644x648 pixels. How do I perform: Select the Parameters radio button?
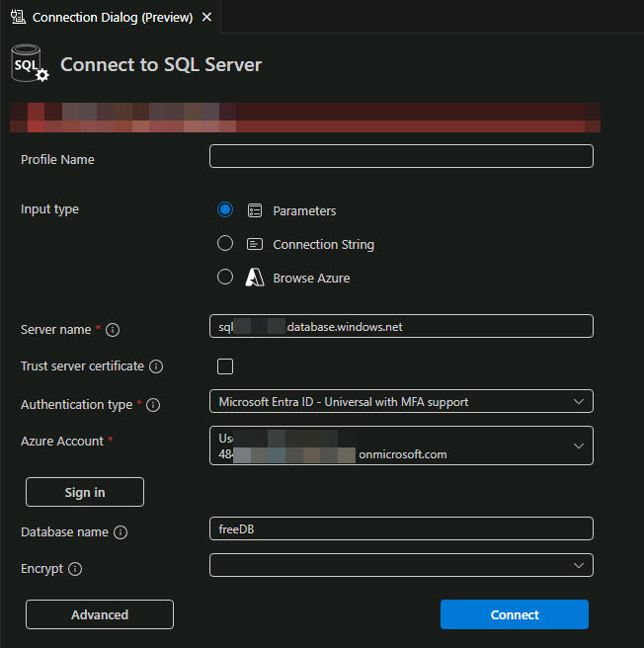coord(225,209)
